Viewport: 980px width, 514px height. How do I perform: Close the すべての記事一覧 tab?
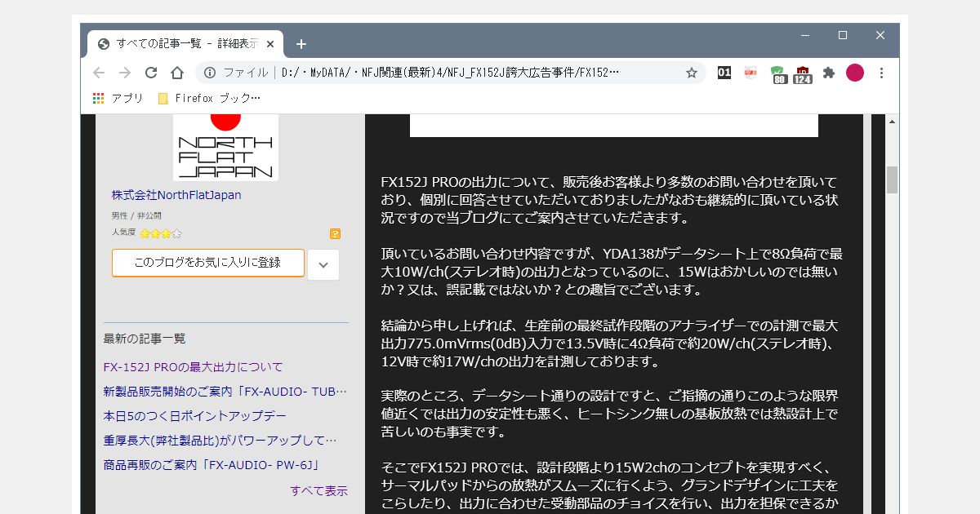coord(270,44)
